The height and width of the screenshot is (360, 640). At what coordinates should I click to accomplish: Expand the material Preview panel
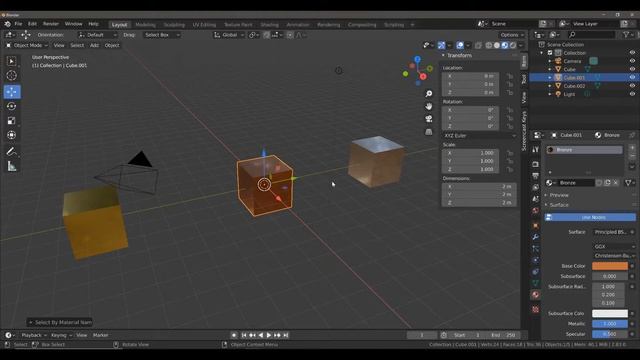pyautogui.click(x=559, y=195)
